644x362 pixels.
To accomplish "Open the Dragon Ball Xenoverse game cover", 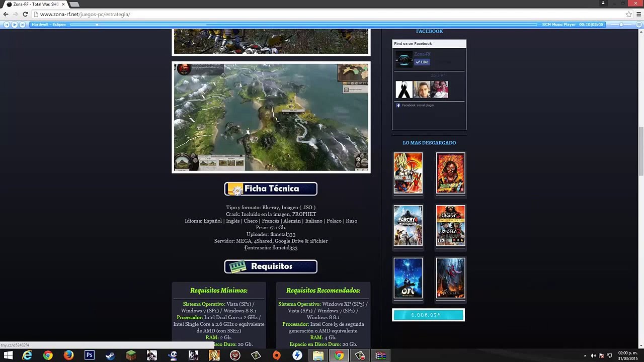I will coord(408,173).
